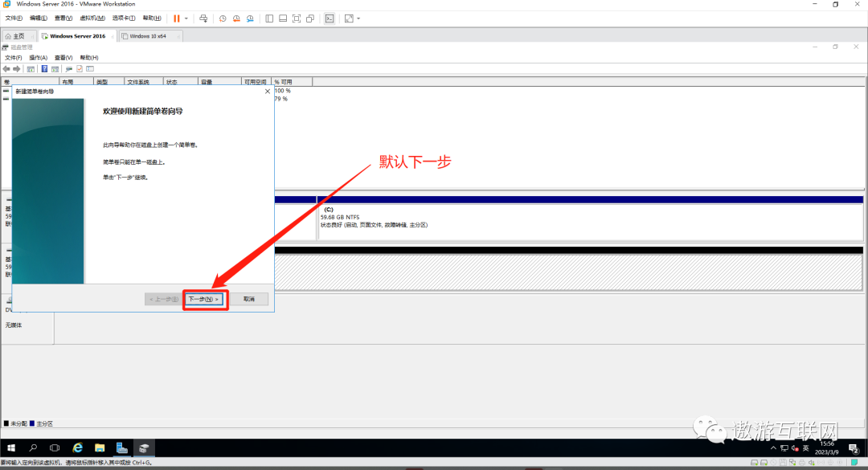Screen dimensions: 868x470
Task: Click 取消 to cancel the wizard
Action: pyautogui.click(x=249, y=299)
